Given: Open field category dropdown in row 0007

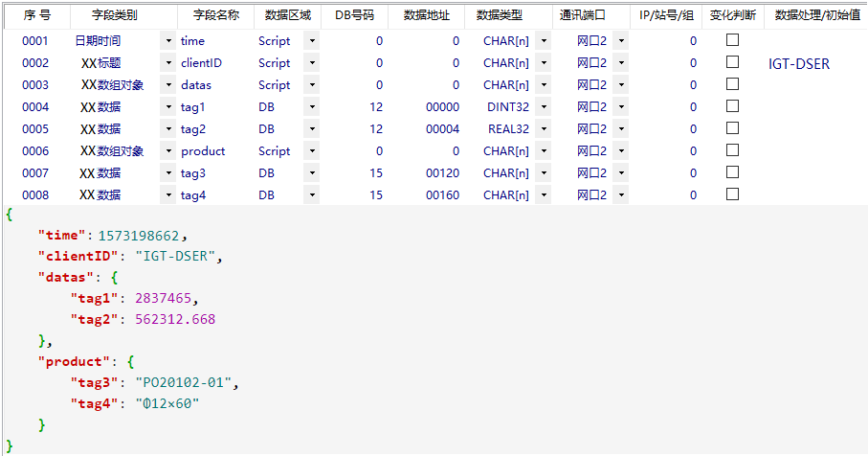Looking at the screenshot, I should pyautogui.click(x=168, y=173).
